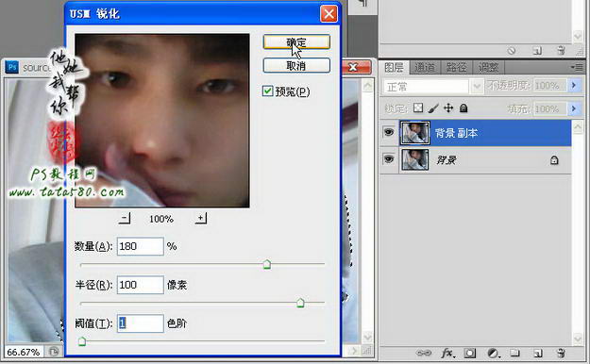Click document scrollbar up arrow

click(x=367, y=86)
